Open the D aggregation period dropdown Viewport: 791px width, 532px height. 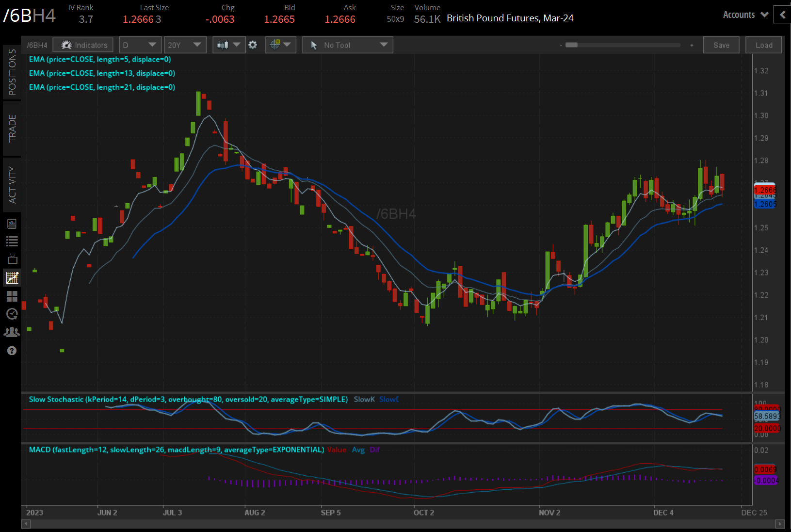point(140,45)
